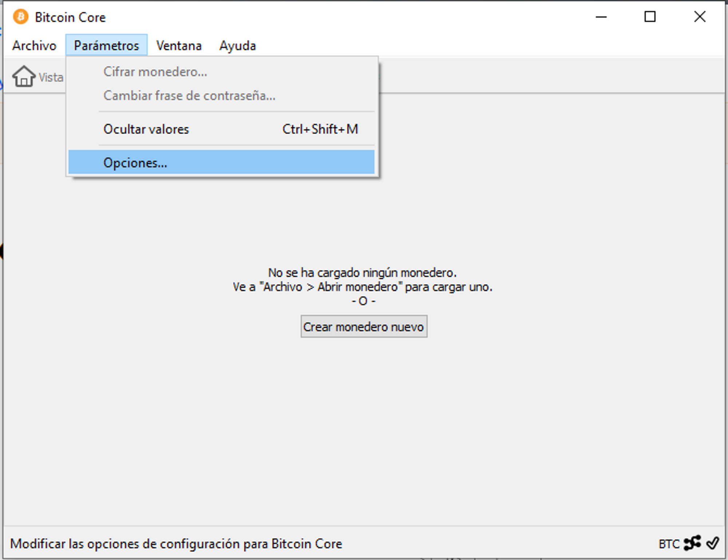Close the Bitcoin Core window
The width and height of the screenshot is (728, 560).
coord(699,17)
